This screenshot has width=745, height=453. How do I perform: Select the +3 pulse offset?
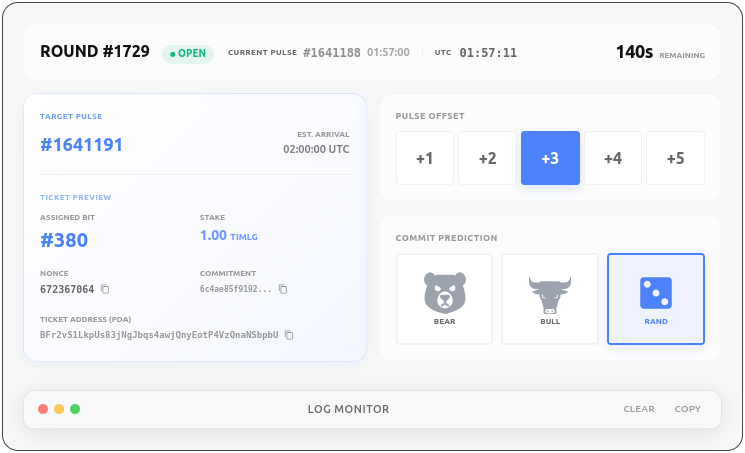[550, 158]
